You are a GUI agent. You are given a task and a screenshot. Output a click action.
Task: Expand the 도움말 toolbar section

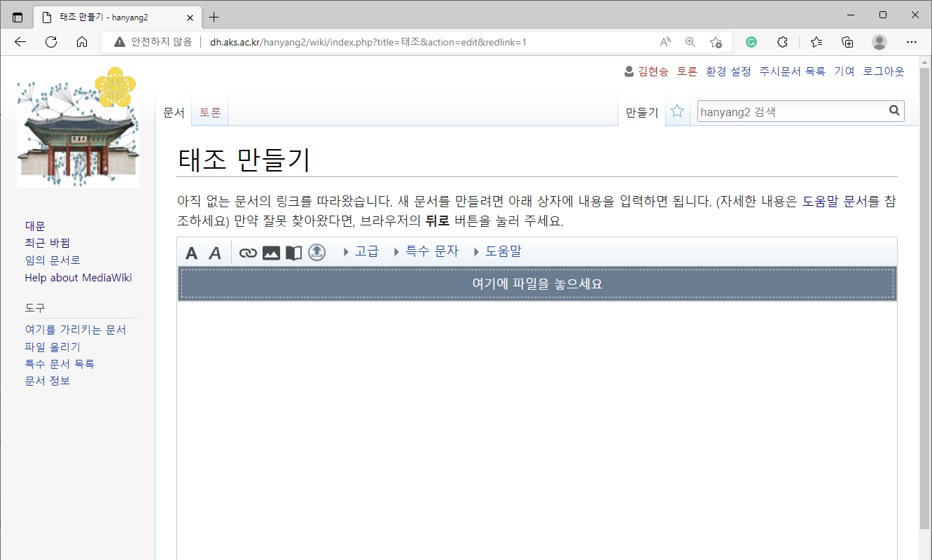tap(497, 251)
